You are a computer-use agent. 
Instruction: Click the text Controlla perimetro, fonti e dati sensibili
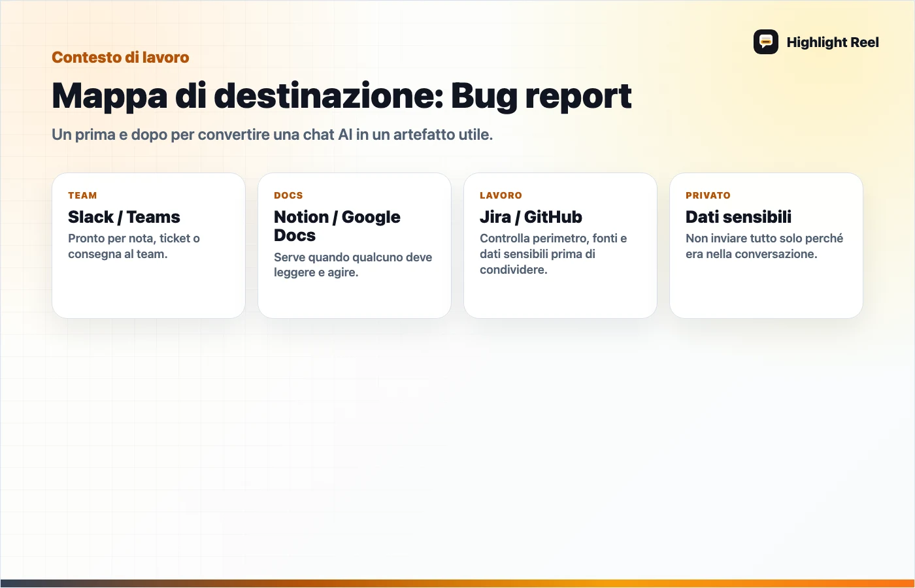(x=554, y=254)
